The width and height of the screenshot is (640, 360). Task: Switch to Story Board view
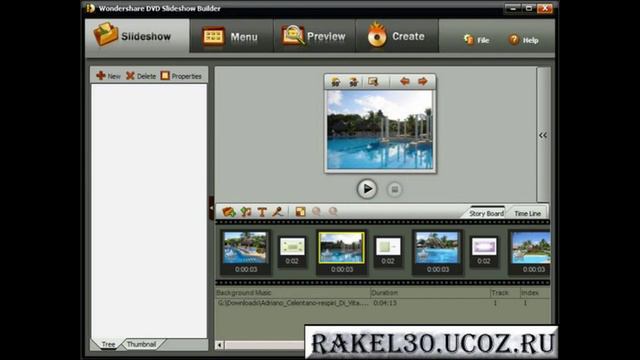tap(486, 213)
